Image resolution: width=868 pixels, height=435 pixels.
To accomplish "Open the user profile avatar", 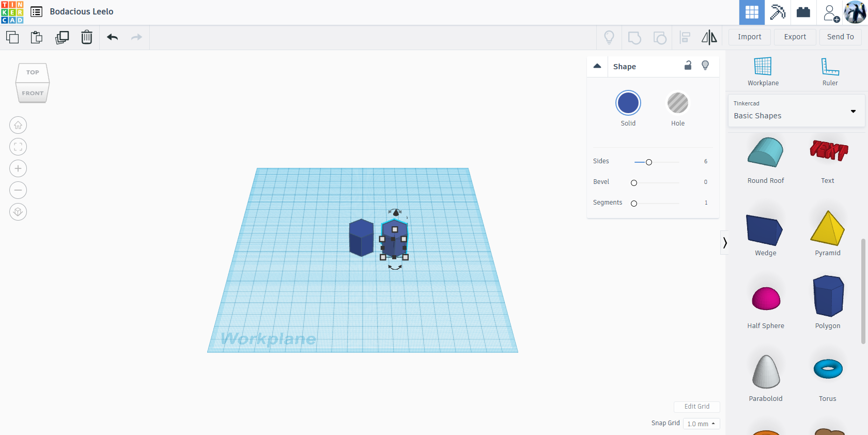I will coord(855,12).
